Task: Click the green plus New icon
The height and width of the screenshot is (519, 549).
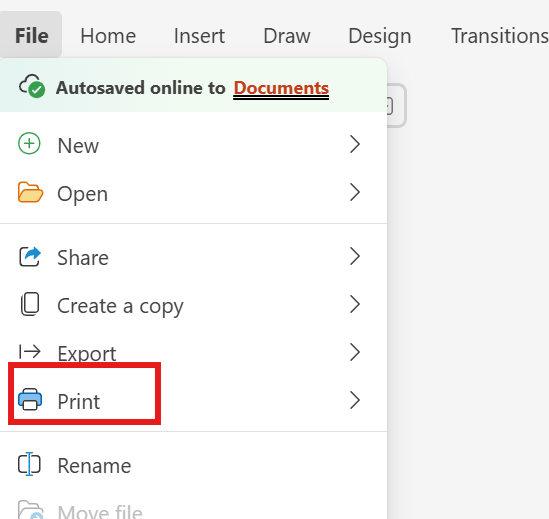Action: 29,144
